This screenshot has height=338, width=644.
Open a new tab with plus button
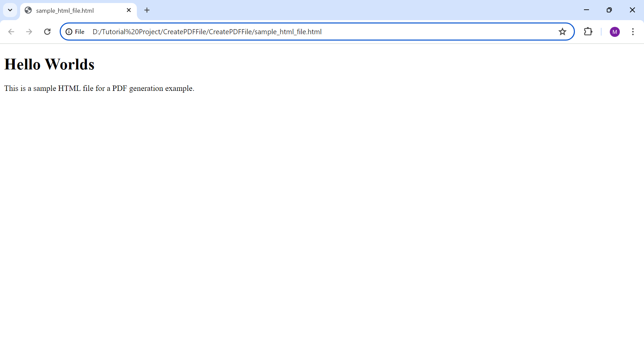click(x=147, y=10)
